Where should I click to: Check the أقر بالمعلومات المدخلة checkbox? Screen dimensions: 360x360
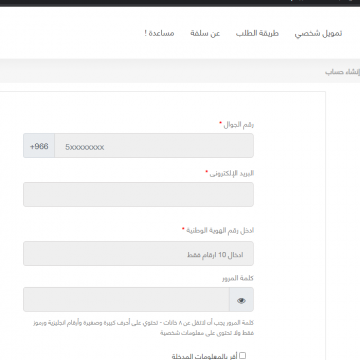coord(243,356)
